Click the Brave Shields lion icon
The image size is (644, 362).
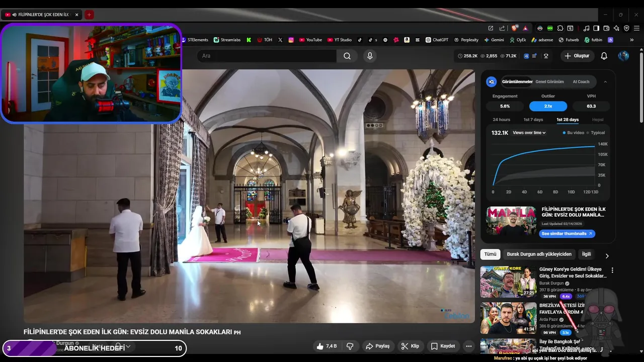pyautogui.click(x=514, y=28)
